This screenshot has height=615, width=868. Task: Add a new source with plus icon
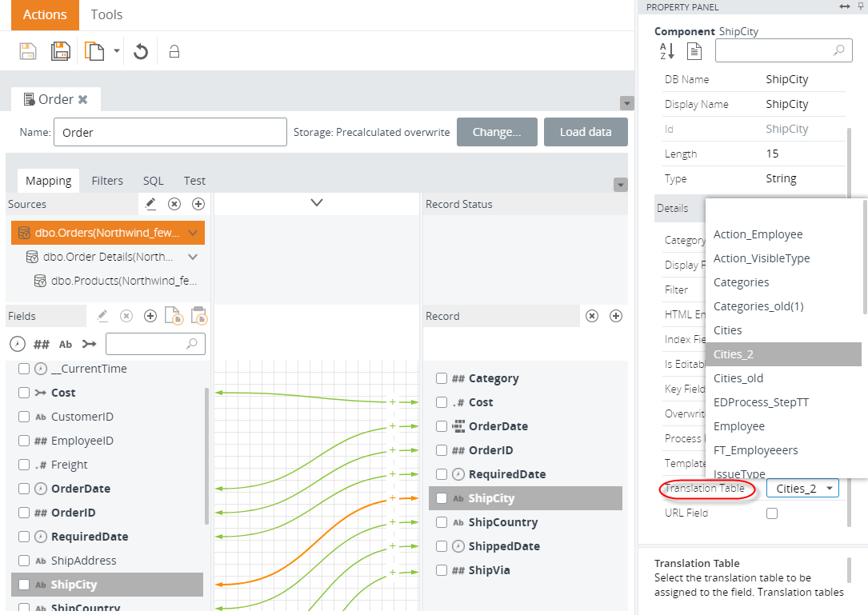pyautogui.click(x=198, y=204)
